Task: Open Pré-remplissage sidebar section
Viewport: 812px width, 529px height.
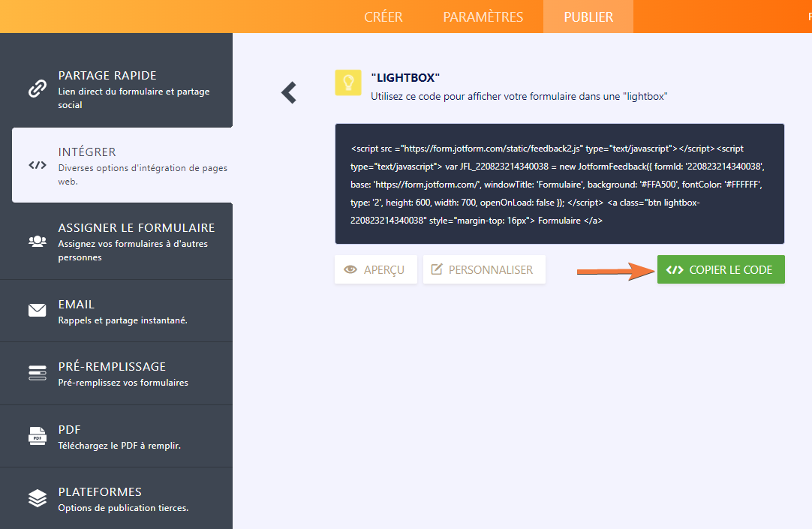Action: pyautogui.click(x=116, y=373)
